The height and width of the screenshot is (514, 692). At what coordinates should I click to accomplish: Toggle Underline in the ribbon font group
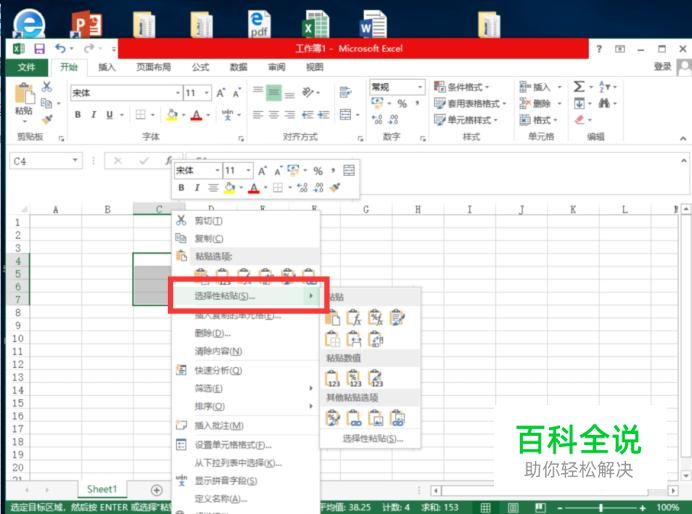[x=109, y=115]
